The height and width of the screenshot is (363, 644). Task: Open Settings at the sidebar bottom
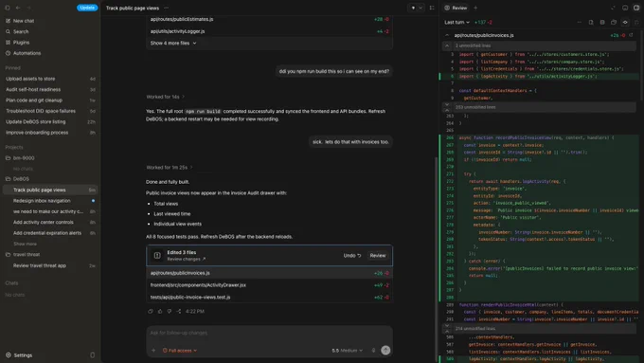coord(23,355)
